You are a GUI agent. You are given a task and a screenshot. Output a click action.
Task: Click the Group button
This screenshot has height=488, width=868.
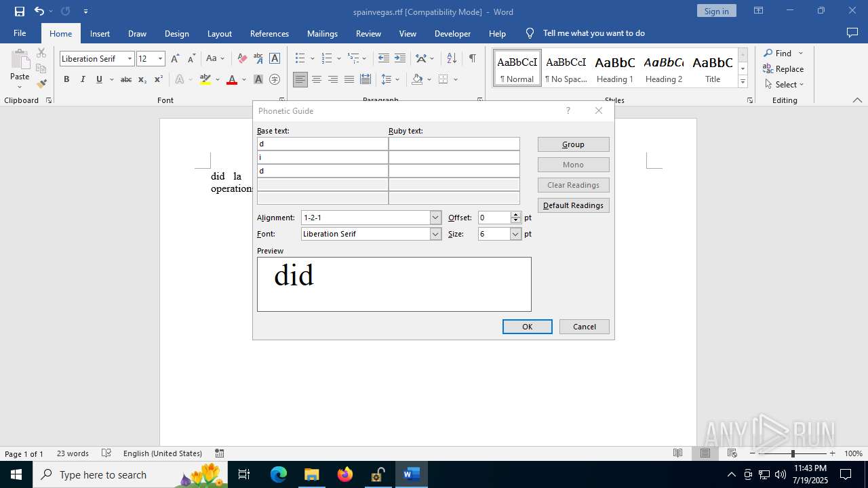pyautogui.click(x=573, y=144)
